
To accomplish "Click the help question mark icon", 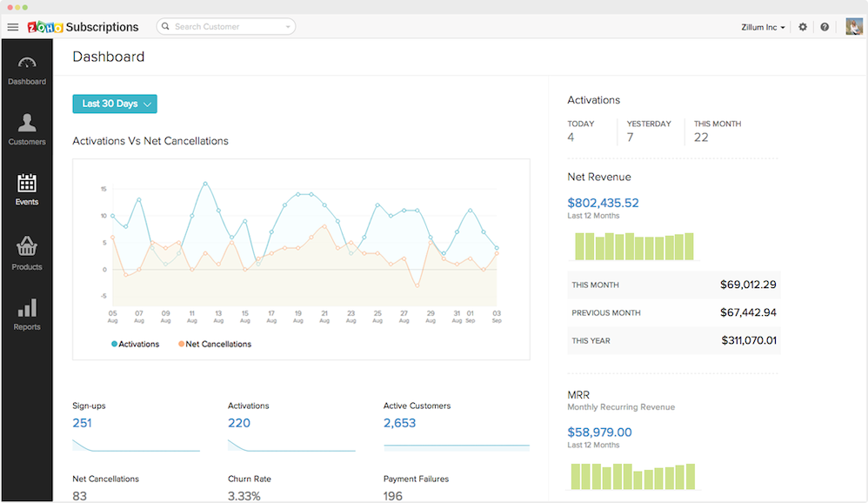I will click(x=824, y=27).
